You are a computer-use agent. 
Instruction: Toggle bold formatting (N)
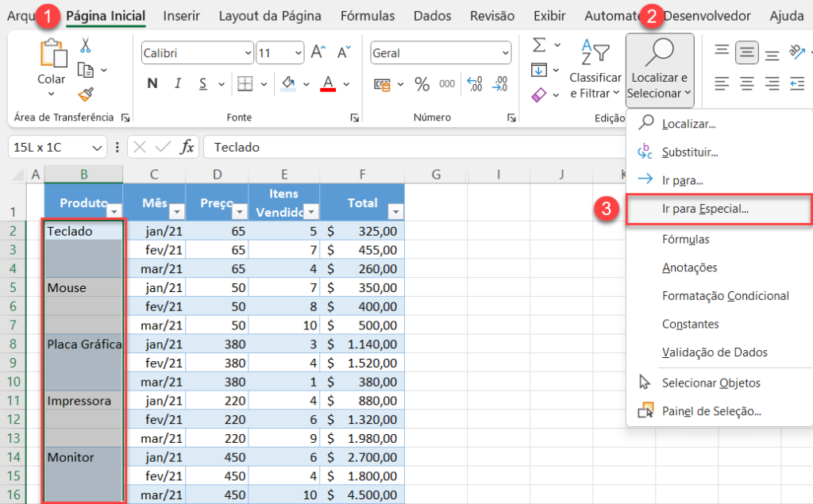[x=152, y=84]
